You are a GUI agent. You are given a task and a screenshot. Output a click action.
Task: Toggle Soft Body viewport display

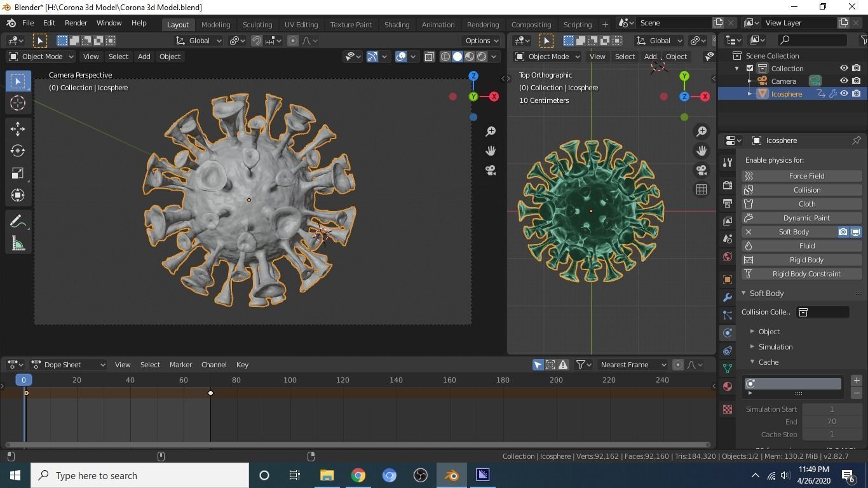pos(855,232)
